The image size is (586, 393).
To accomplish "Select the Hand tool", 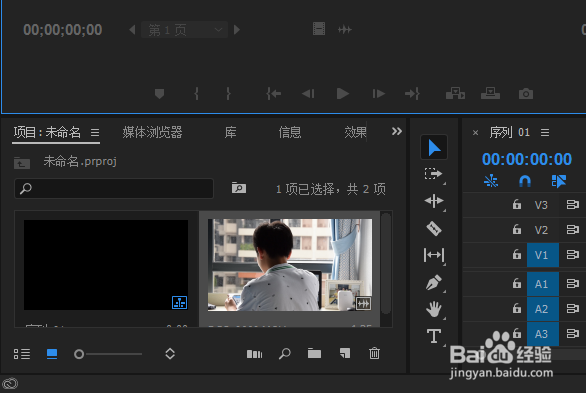I will 434,309.
